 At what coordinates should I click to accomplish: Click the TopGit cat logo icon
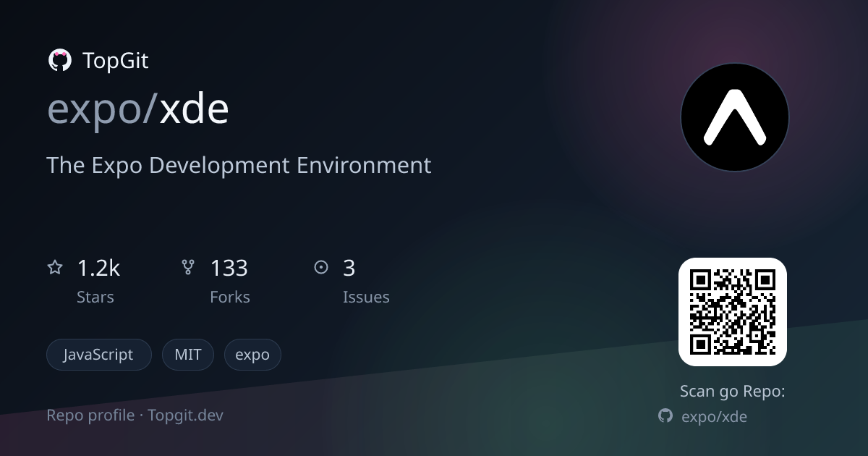coord(59,60)
